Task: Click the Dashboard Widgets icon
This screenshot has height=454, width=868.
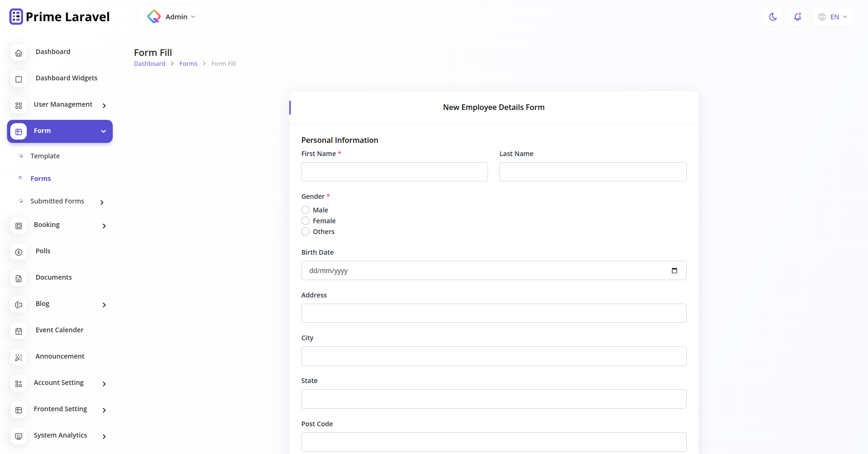Action: (x=18, y=79)
